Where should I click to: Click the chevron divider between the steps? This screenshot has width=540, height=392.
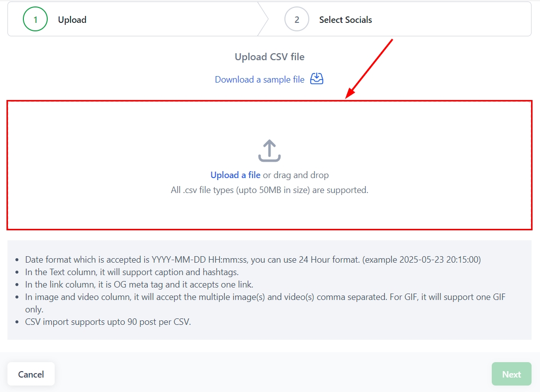[263, 20]
